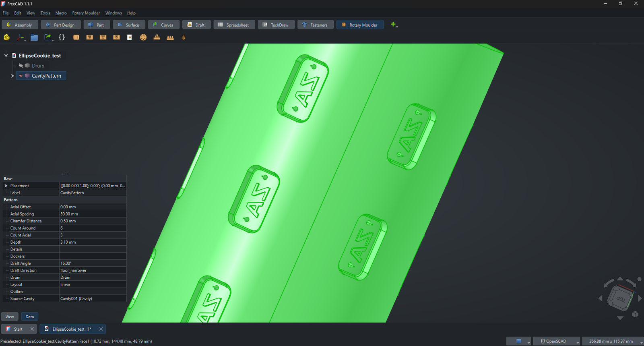Click the bug beetle icon in toolbar
This screenshot has width=644, height=346.
coord(184,37)
